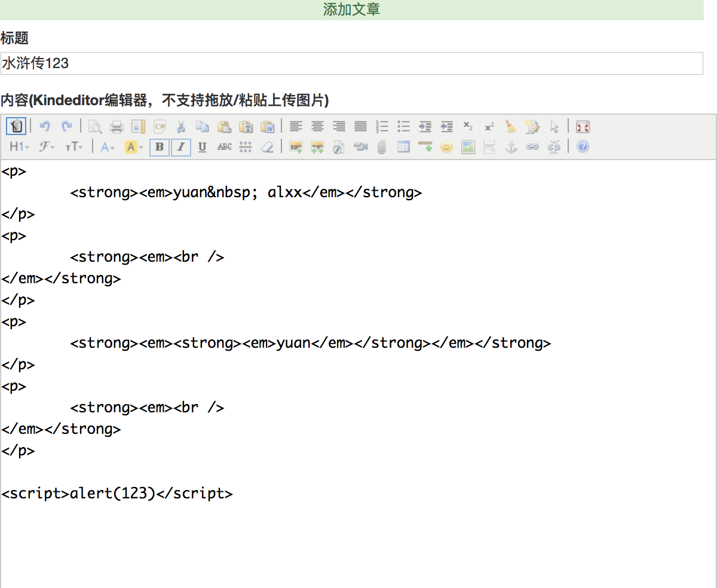Decrease indent
Screen dimensions: 717x588
click(x=446, y=126)
